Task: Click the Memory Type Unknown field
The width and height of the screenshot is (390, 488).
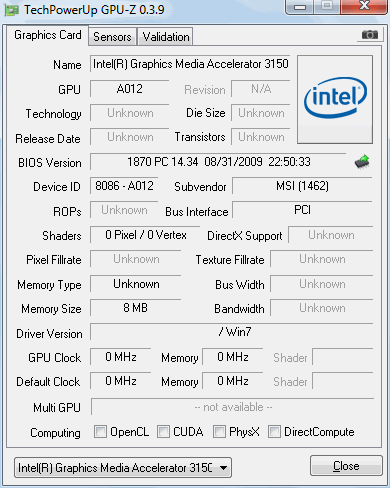Action: pos(136,284)
